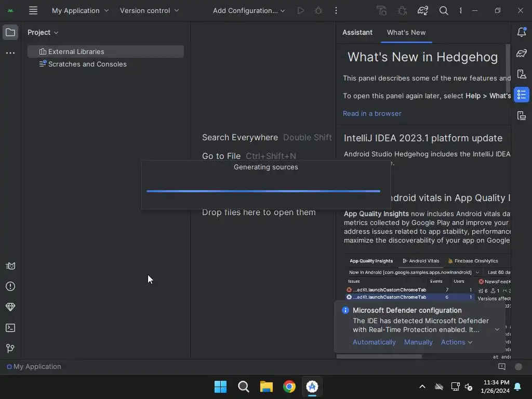Viewport: 532px width, 399px height.
Task: Open Add Configuration dropdown
Action: point(249,10)
